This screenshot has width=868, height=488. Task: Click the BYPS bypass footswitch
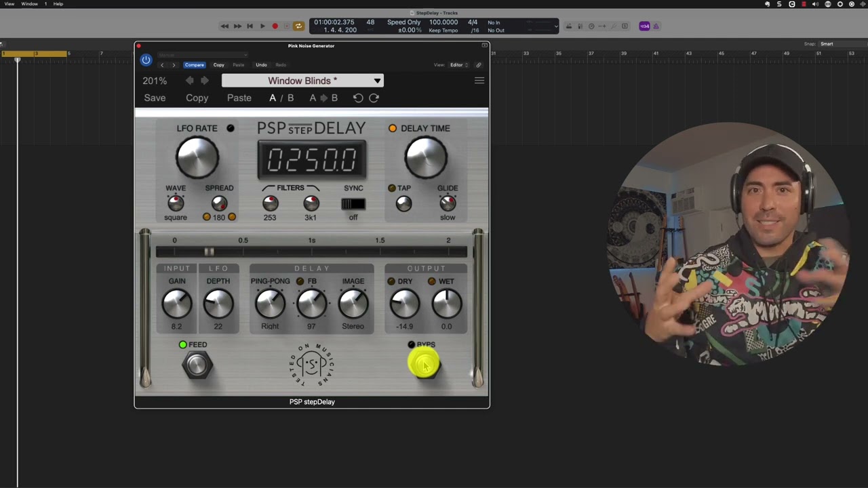coord(425,366)
